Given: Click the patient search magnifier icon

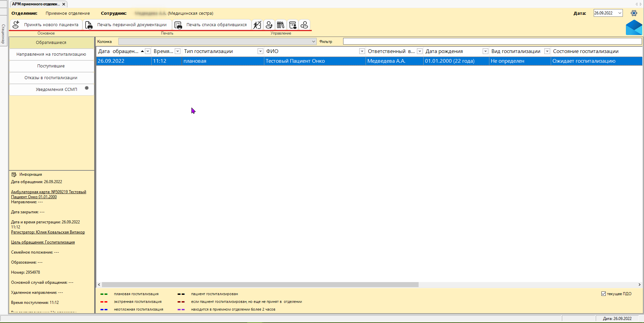Looking at the screenshot, I should pyautogui.click(x=304, y=25).
